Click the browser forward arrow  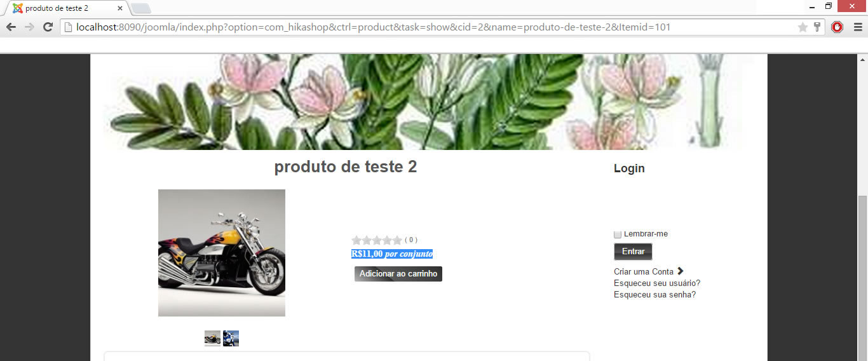point(29,27)
